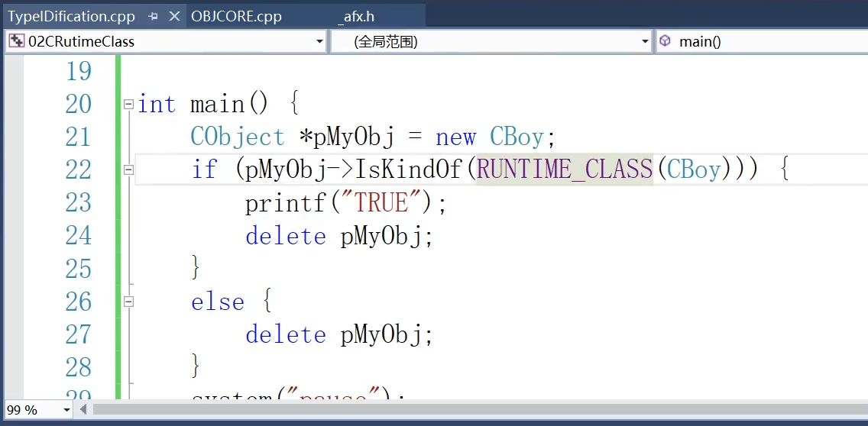This screenshot has height=426, width=868.
Task: Click the "TRUE" string literal
Action: pos(382,203)
